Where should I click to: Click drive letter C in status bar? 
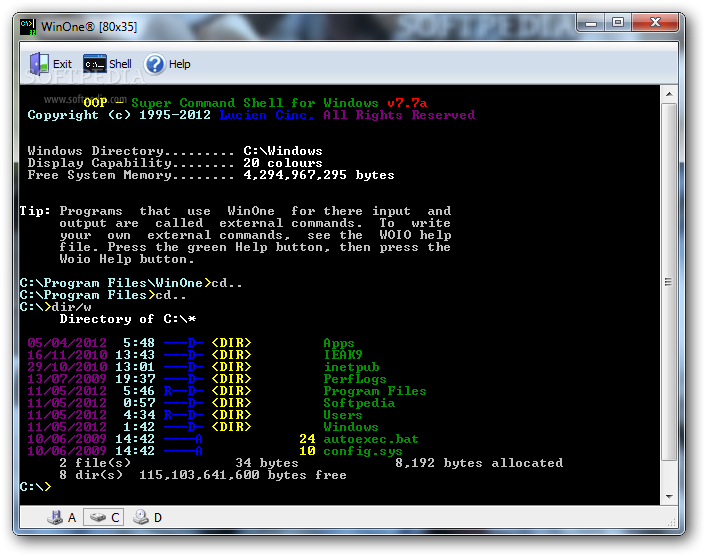[115, 518]
